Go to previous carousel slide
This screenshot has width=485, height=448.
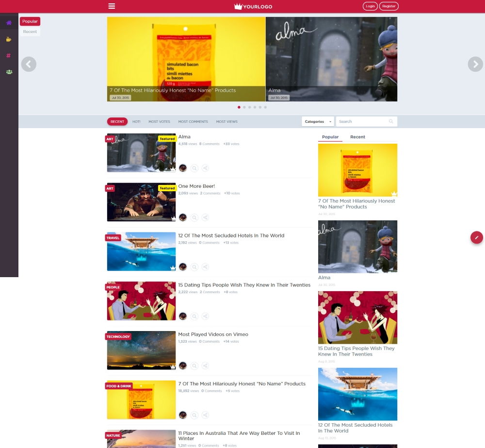[29, 64]
